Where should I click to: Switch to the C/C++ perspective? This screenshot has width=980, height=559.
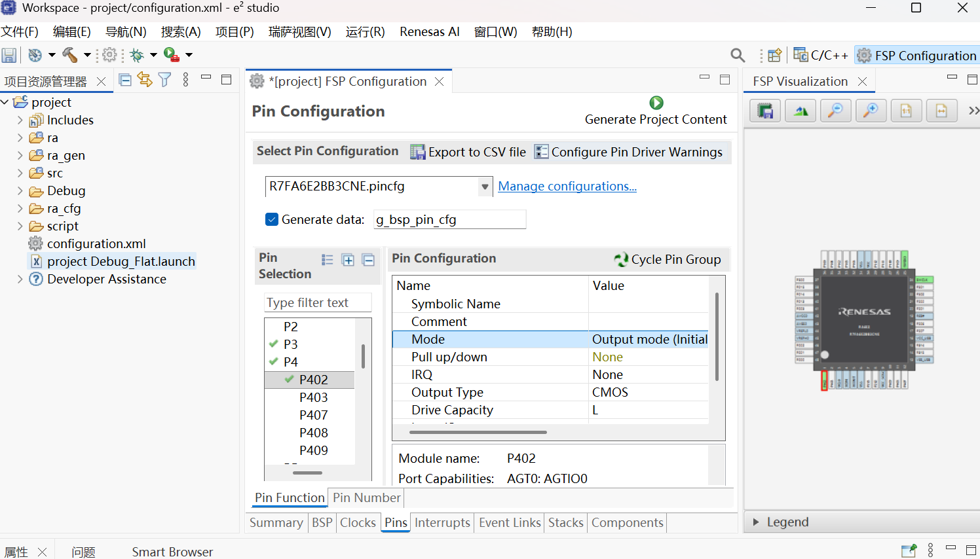pos(821,56)
